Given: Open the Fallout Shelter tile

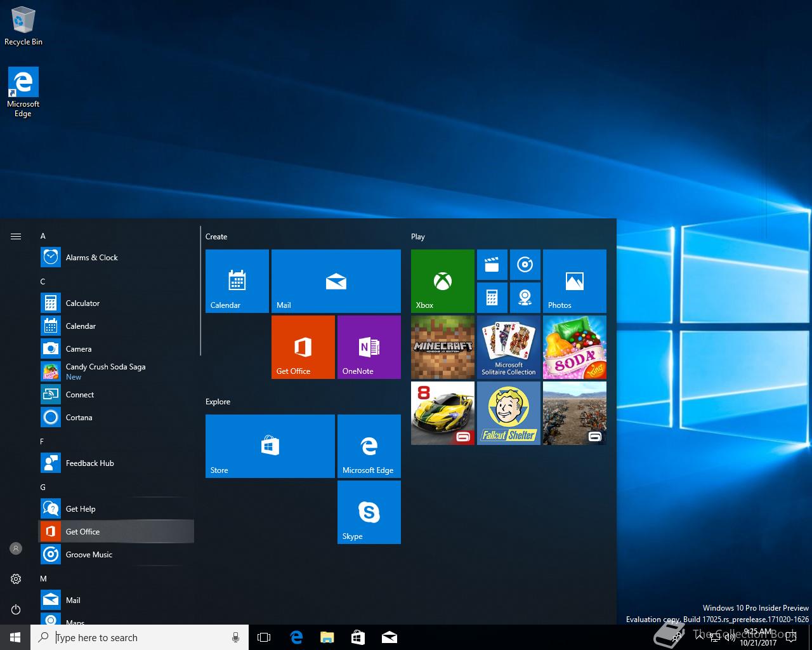Looking at the screenshot, I should tap(509, 413).
